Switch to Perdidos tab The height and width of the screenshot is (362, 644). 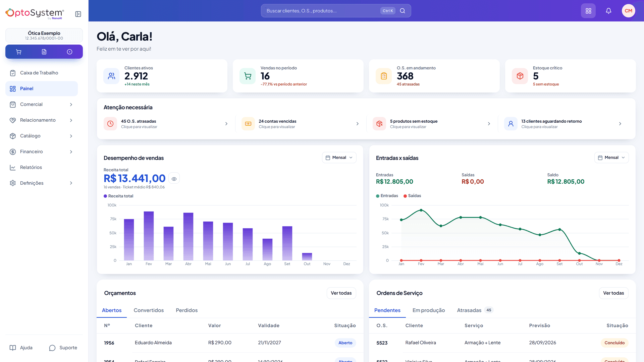click(x=187, y=310)
